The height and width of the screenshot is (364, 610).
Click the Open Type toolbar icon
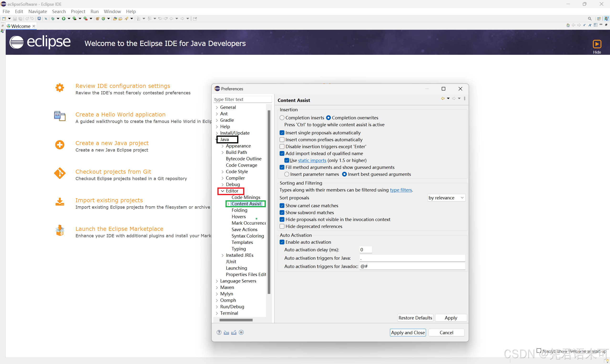pyautogui.click(x=115, y=19)
